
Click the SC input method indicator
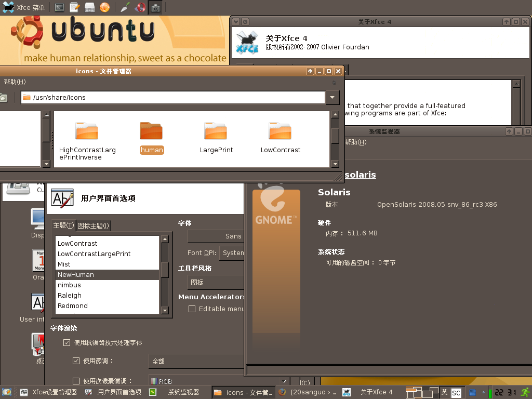(x=456, y=393)
